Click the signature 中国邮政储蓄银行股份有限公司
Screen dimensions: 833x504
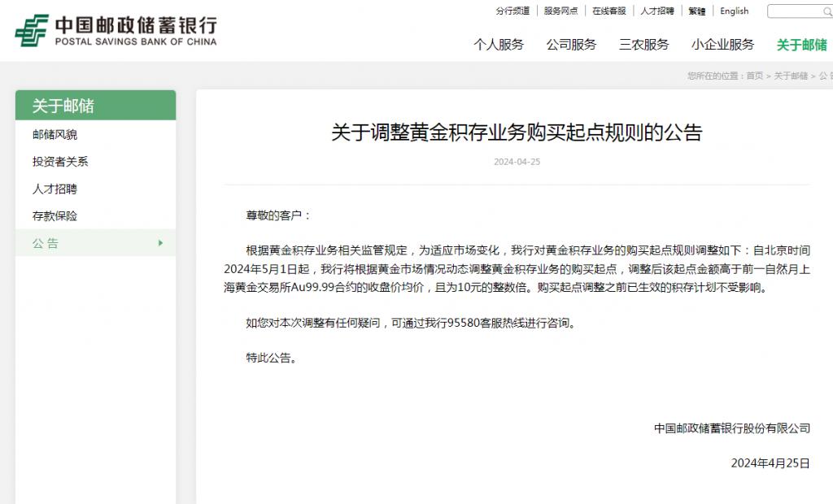coord(732,428)
